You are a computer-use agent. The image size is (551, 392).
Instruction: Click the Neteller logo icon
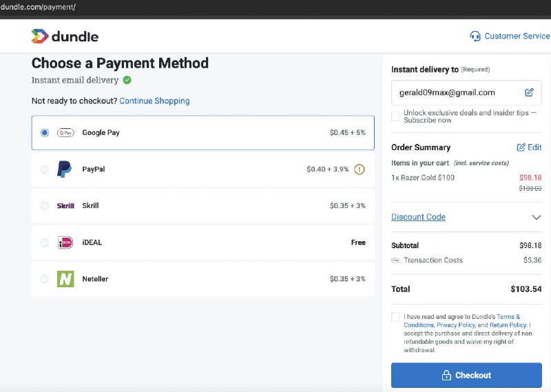pyautogui.click(x=65, y=279)
